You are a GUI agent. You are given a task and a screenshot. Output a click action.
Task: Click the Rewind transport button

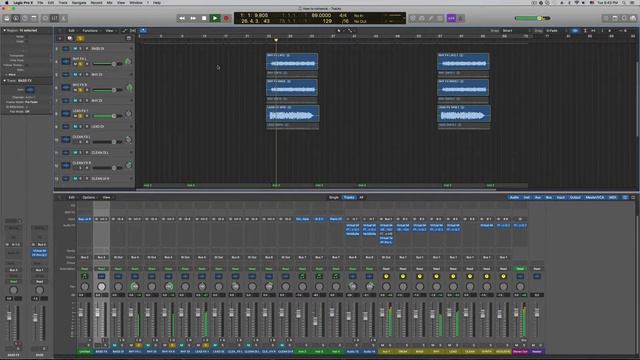[x=182, y=18]
